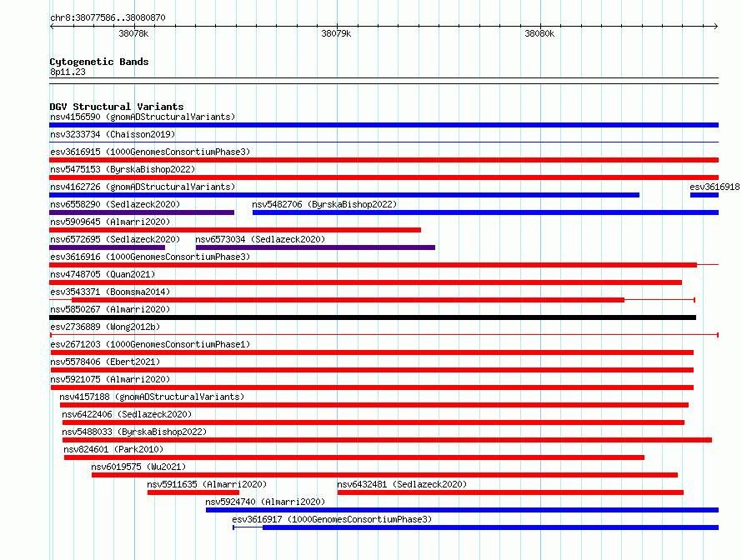This screenshot has height=560, width=742.
Task: Open the esv2671203 1000GenomesConsortiumPhase1 label
Action: coord(150,344)
